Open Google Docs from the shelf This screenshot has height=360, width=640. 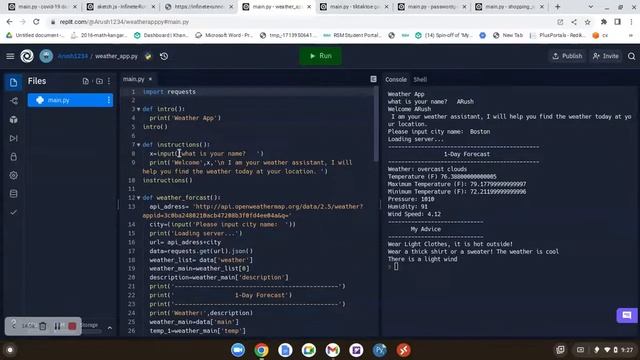[x=285, y=350]
